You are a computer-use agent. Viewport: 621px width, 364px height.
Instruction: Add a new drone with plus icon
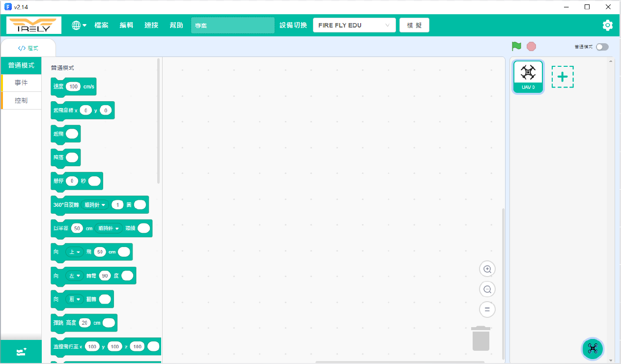point(563,77)
